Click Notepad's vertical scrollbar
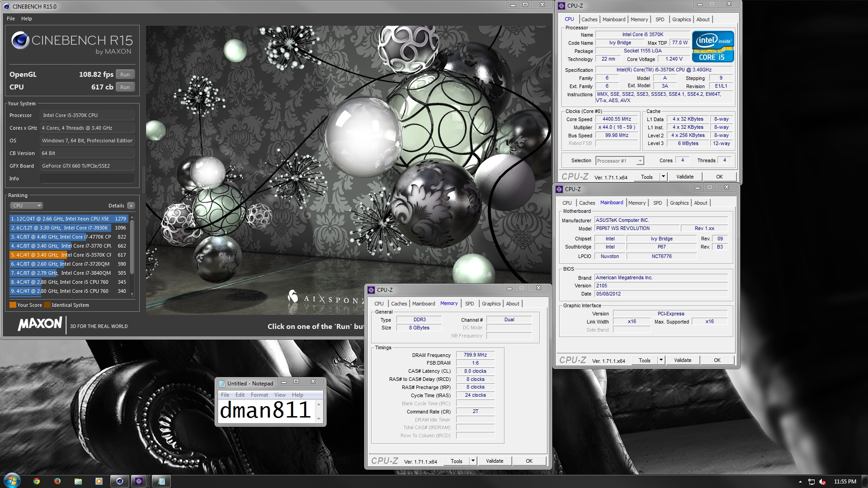The width and height of the screenshot is (868, 488). (319, 411)
